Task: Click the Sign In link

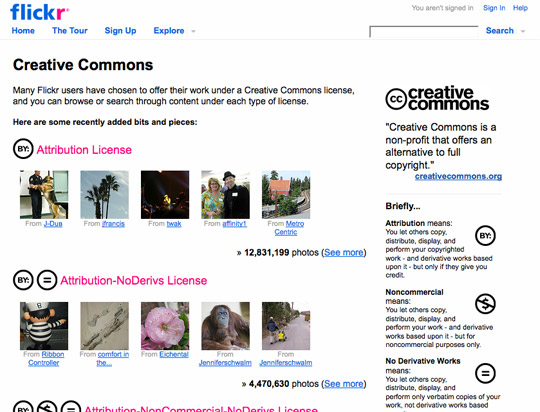Action: 494,8
